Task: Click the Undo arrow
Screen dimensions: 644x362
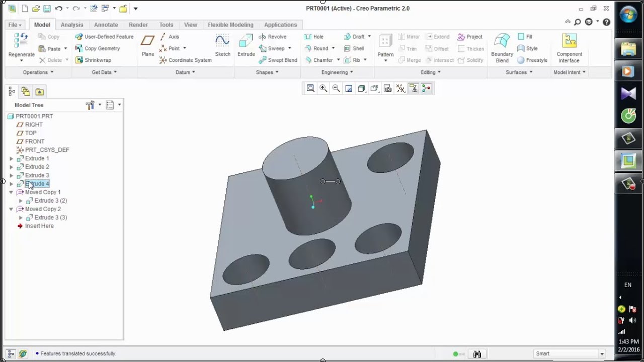Action: [58, 9]
